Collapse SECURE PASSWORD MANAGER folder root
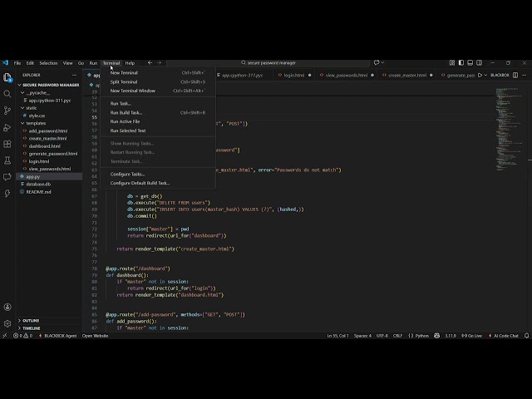 [49, 85]
